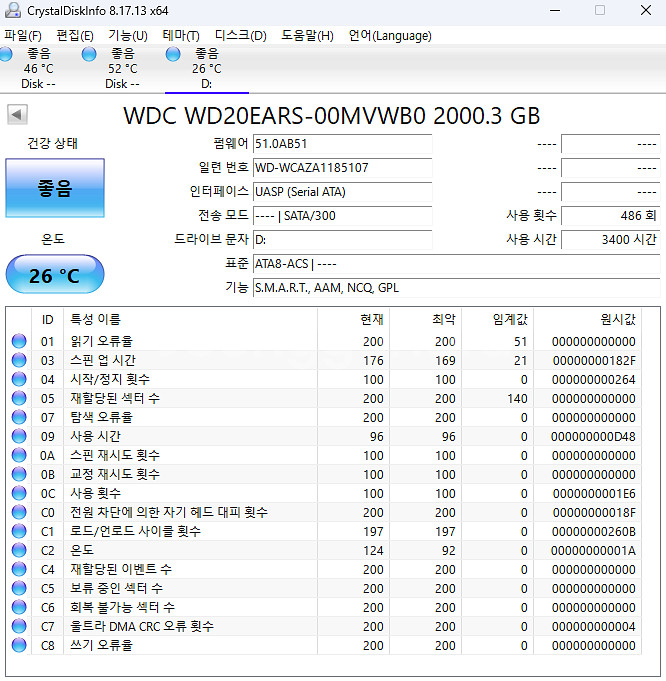Click status orb for attribute 03 스핀 업 시간
This screenshot has width=666, height=681.
(x=19, y=360)
